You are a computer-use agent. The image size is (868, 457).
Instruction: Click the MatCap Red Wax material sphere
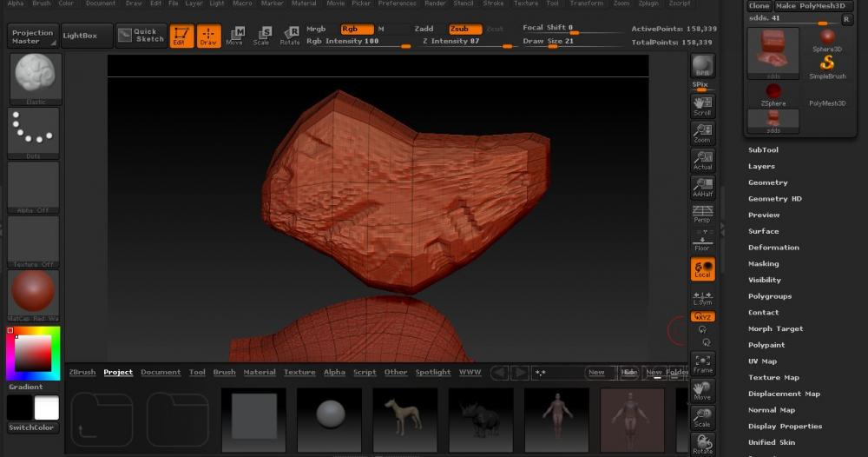pyautogui.click(x=35, y=294)
